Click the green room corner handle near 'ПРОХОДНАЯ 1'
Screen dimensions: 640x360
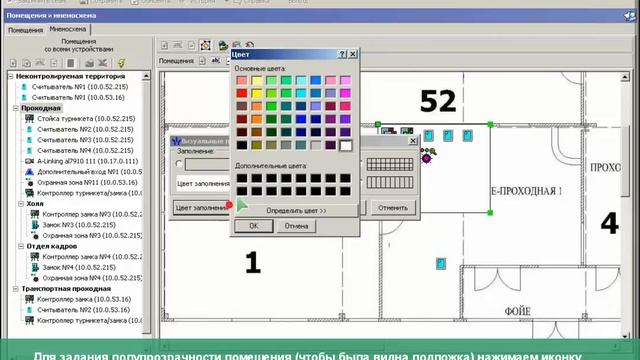[x=490, y=213]
